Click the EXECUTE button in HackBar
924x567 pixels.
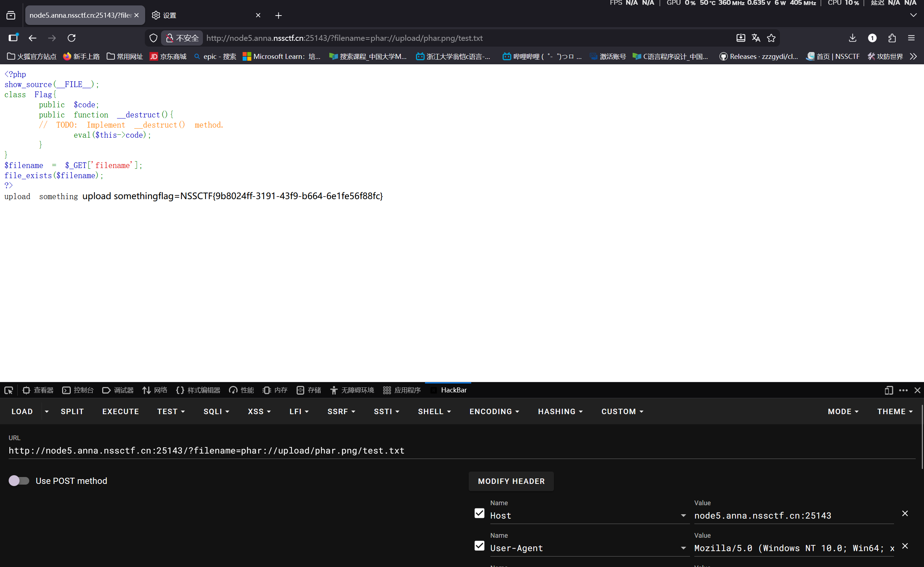click(x=121, y=411)
